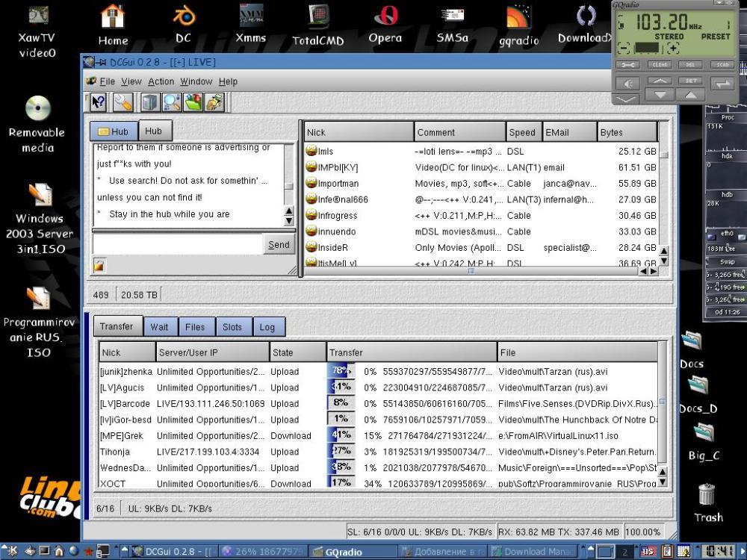Click the transfer list scrollbar down arrow
Screen dimensions: 747x560
tap(662, 482)
